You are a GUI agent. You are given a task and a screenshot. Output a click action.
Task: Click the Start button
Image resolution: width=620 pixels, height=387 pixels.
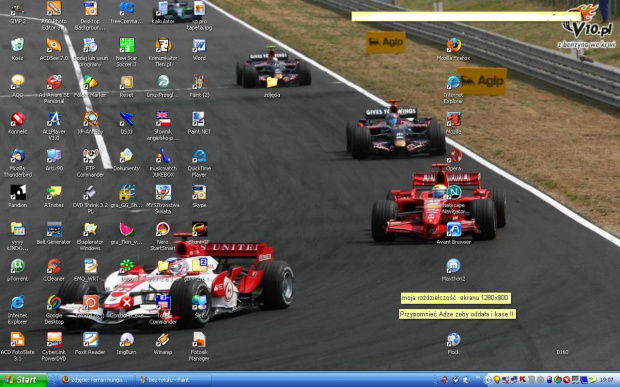(x=24, y=380)
